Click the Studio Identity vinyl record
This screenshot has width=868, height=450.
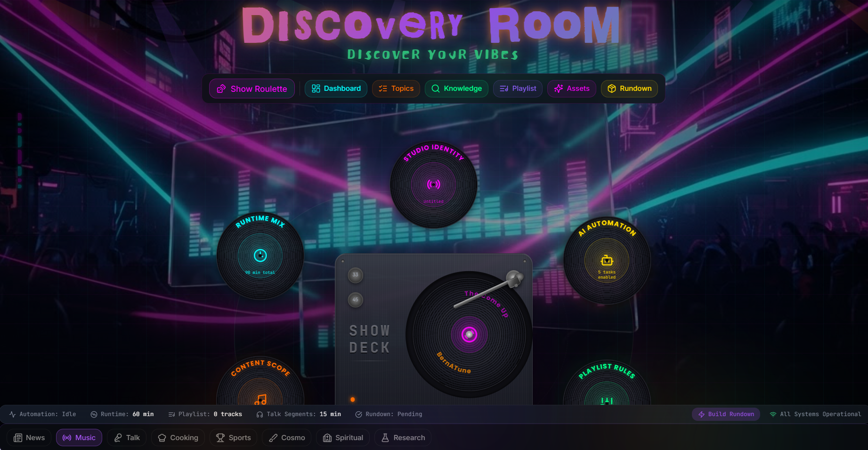[433, 185]
